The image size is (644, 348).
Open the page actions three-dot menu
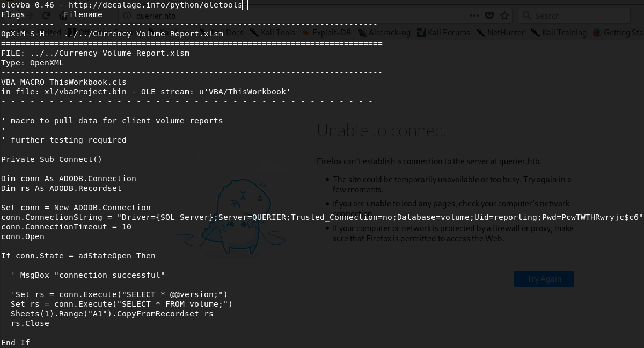point(475,16)
